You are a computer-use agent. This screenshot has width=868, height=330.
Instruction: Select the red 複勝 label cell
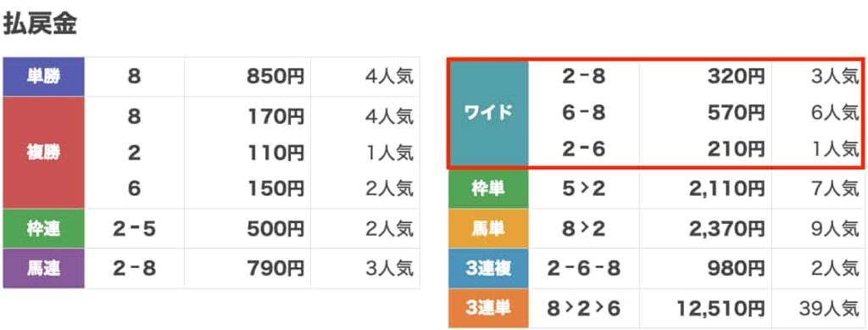coord(44,152)
